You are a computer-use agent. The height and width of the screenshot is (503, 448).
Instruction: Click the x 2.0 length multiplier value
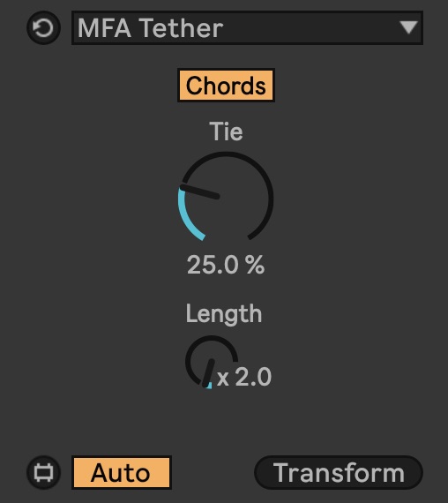[x=244, y=377]
